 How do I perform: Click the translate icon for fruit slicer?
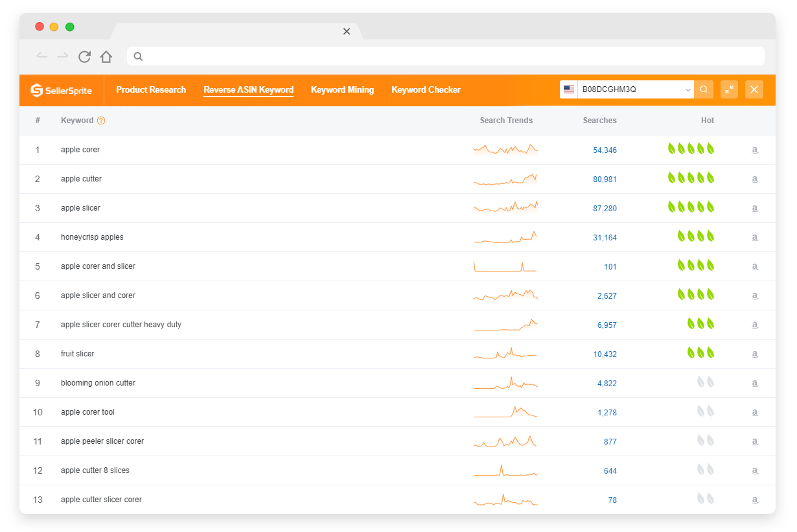coord(755,354)
